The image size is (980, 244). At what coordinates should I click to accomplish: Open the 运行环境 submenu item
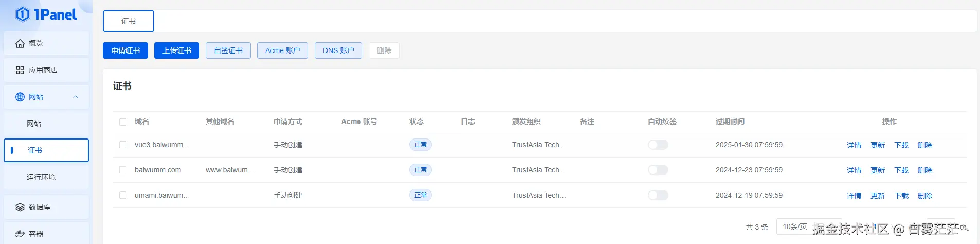pos(41,177)
